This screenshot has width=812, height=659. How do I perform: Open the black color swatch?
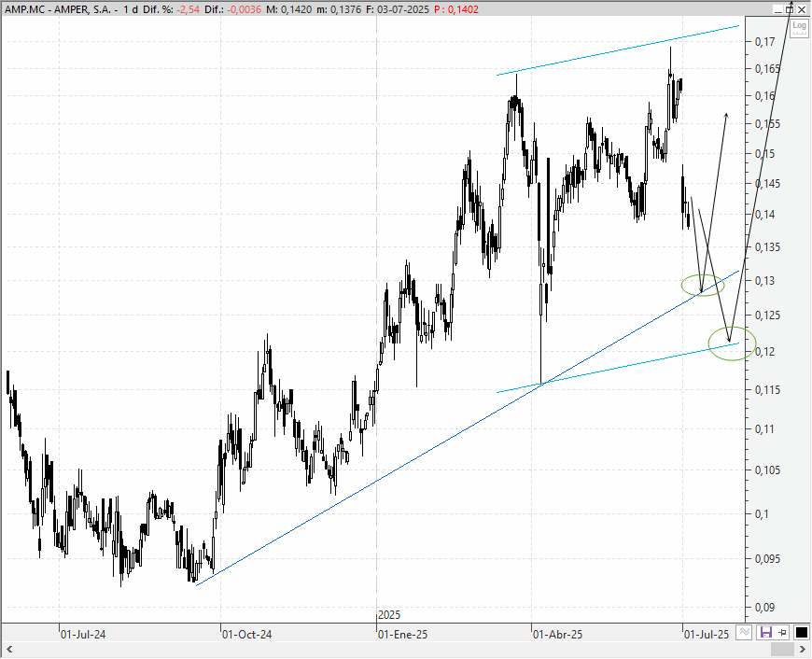coord(801,632)
